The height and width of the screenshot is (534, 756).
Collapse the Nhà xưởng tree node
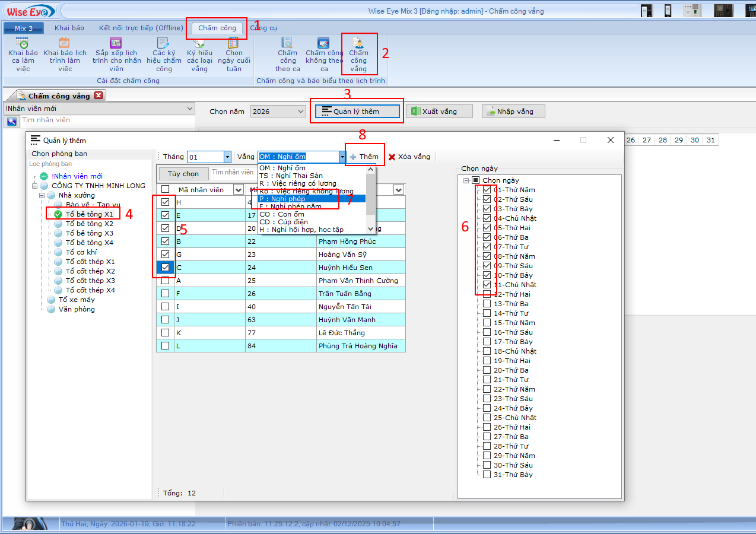pyautogui.click(x=43, y=195)
